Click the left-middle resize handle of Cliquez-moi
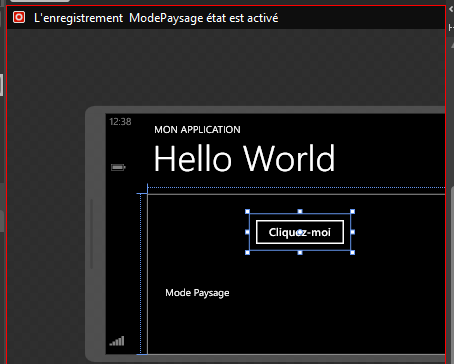 click(247, 232)
